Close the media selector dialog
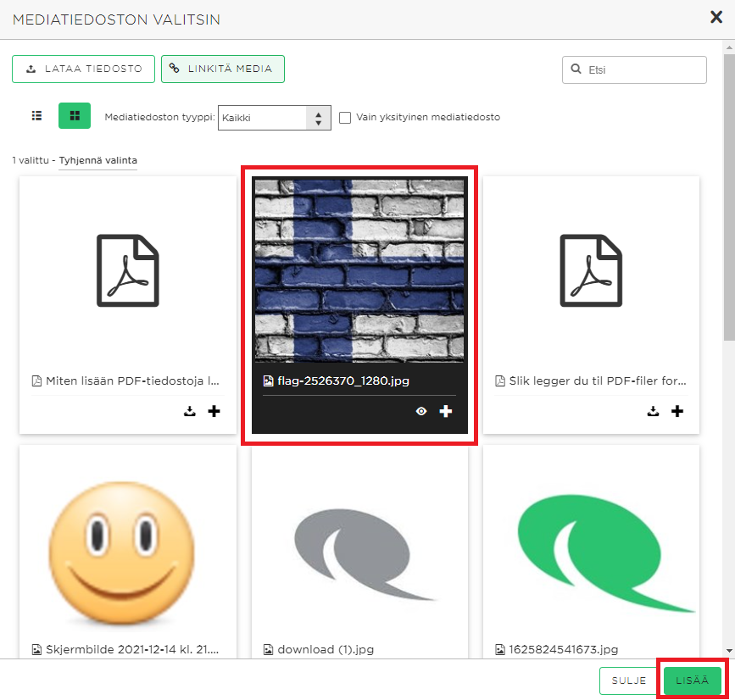 pos(716,17)
